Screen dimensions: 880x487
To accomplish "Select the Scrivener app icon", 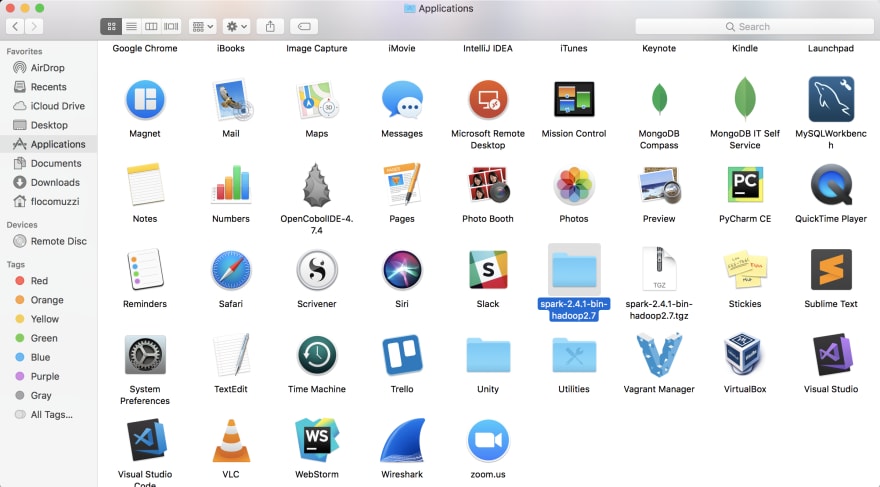I will click(317, 270).
